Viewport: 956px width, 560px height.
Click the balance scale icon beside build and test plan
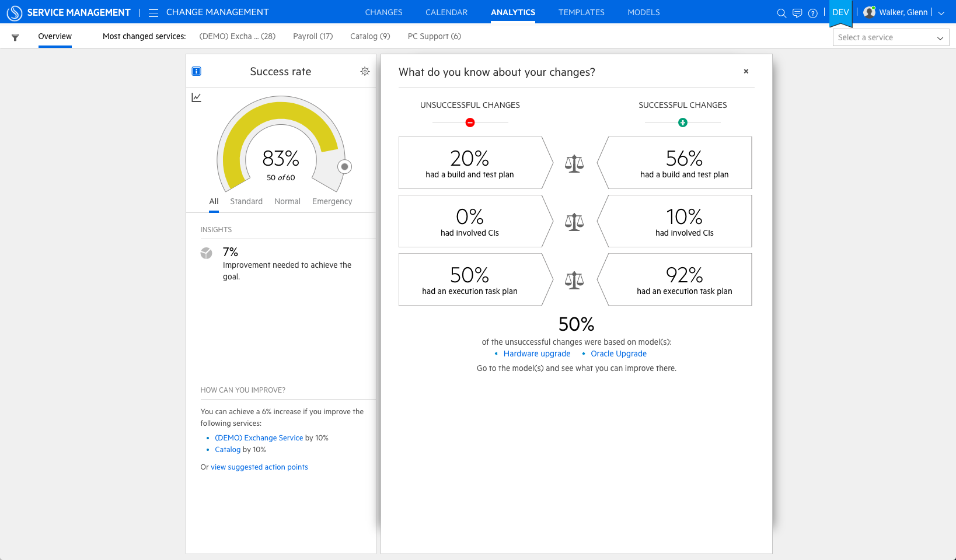574,163
